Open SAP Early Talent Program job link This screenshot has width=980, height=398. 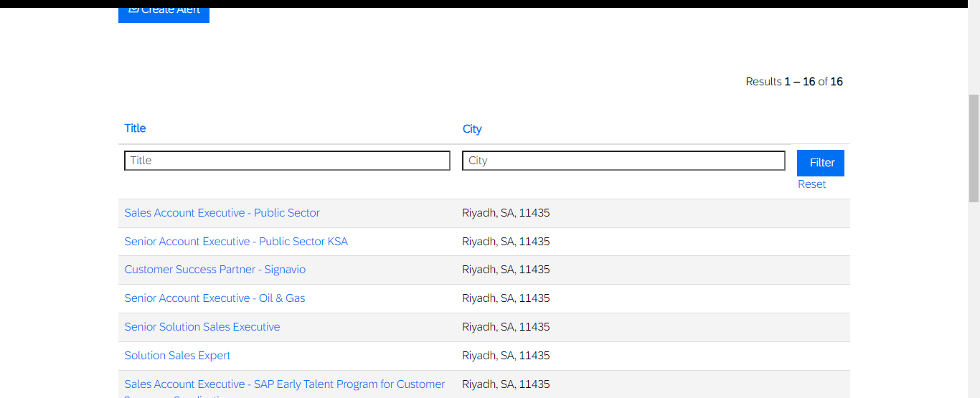[x=285, y=387]
